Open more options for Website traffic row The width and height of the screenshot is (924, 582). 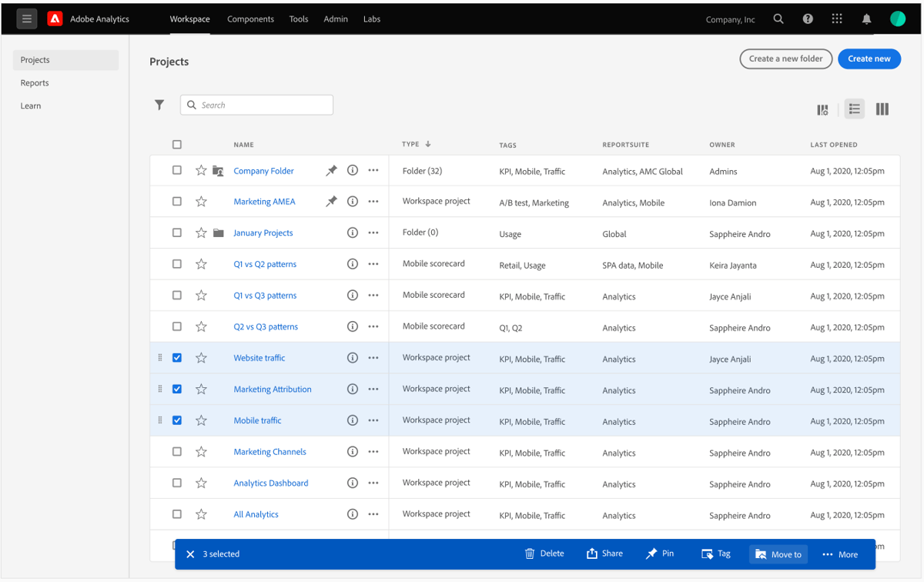373,357
